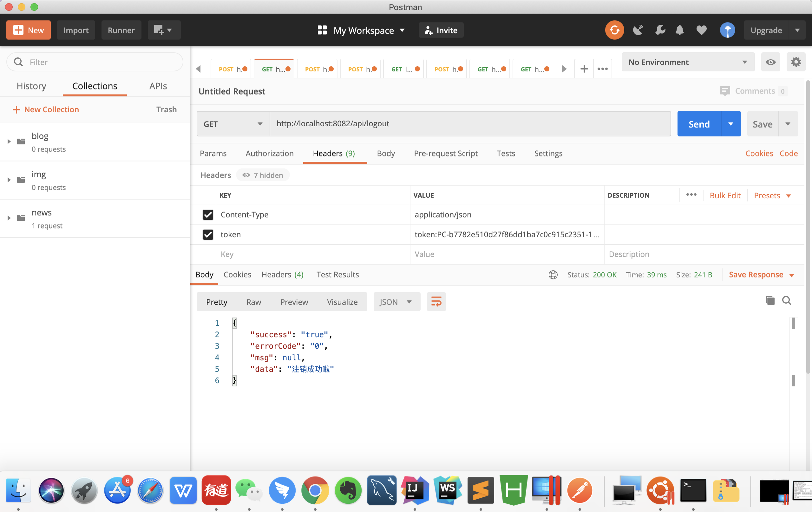812x512 pixels.
Task: Click the new tab plus icon
Action: coord(584,69)
